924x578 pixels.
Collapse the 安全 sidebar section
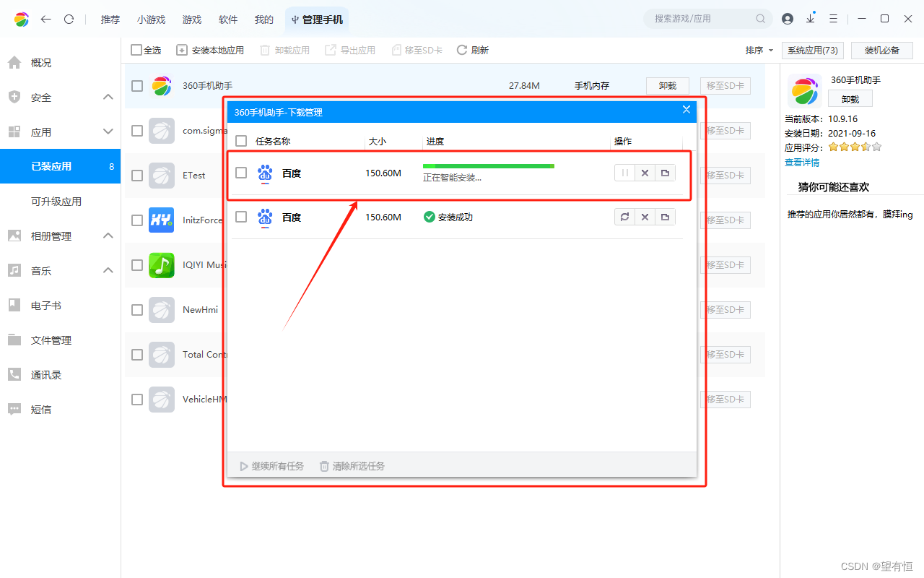[108, 98]
